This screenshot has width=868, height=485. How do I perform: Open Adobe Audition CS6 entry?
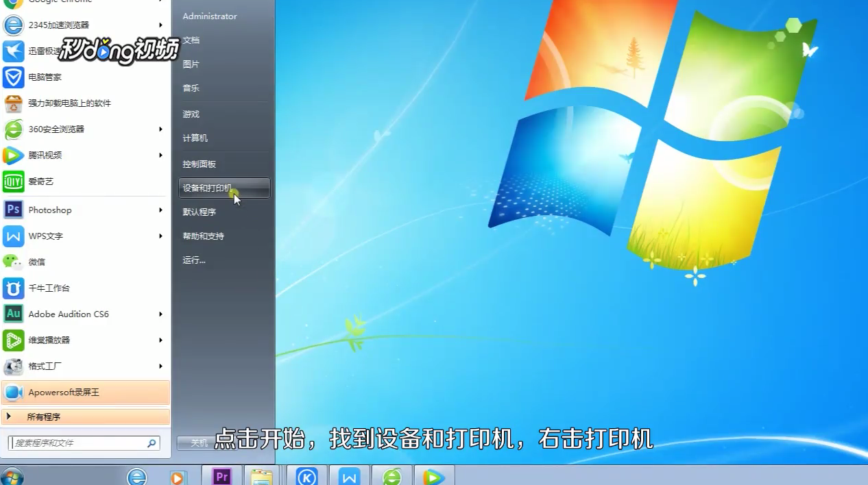tap(85, 314)
